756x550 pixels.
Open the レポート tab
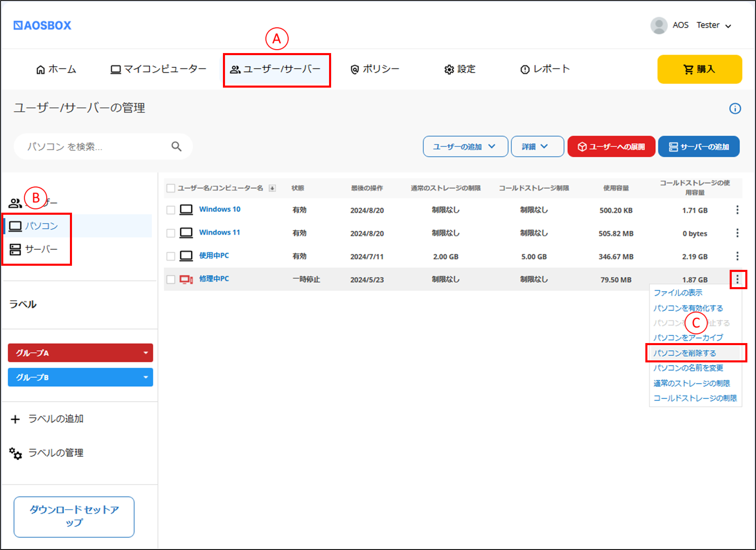[x=545, y=69]
